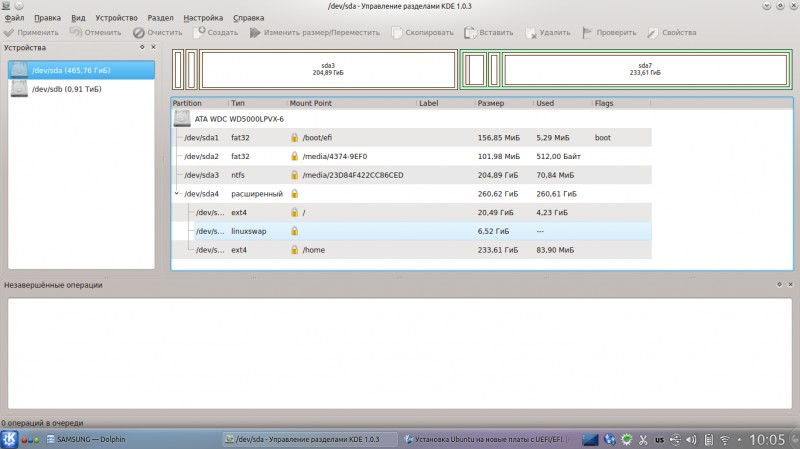Image resolution: width=800 pixels, height=449 pixels.
Task: Open the Вид menu
Action: 78,18
